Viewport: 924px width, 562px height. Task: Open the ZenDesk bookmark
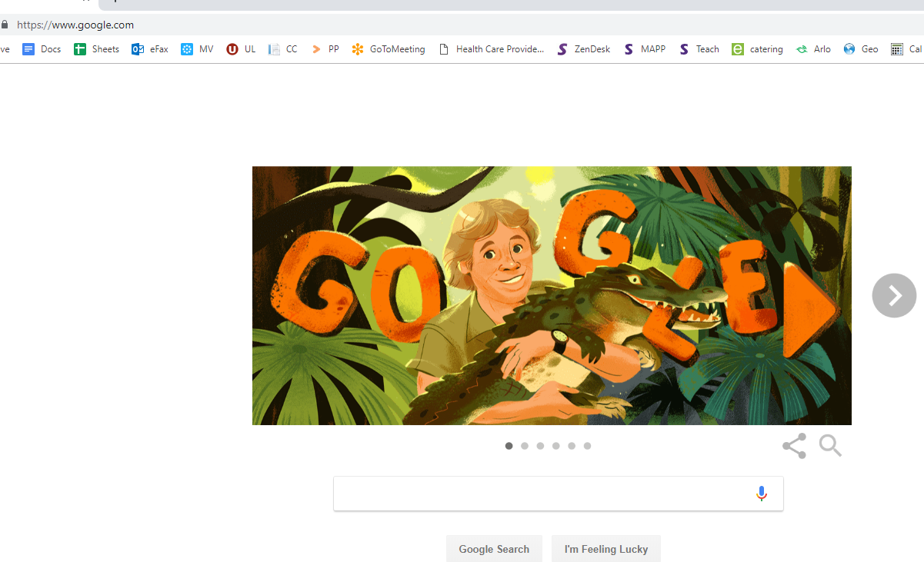pyautogui.click(x=583, y=49)
